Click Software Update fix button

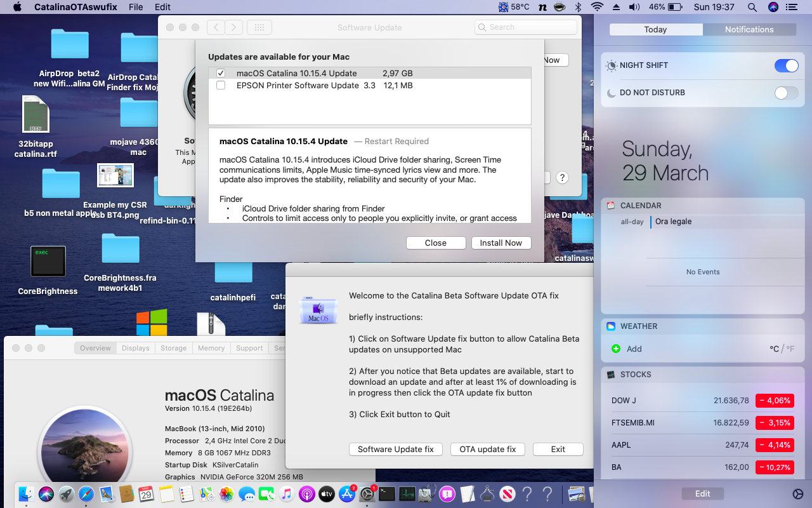click(396, 449)
